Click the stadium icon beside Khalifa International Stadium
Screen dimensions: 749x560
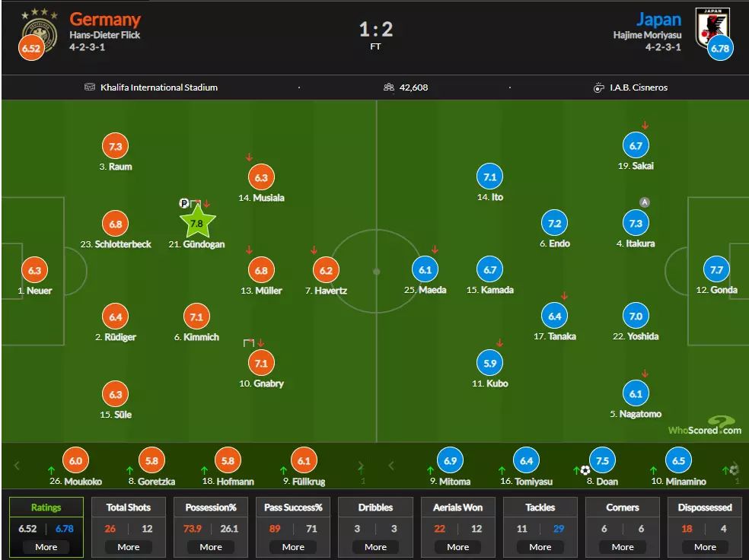click(90, 87)
